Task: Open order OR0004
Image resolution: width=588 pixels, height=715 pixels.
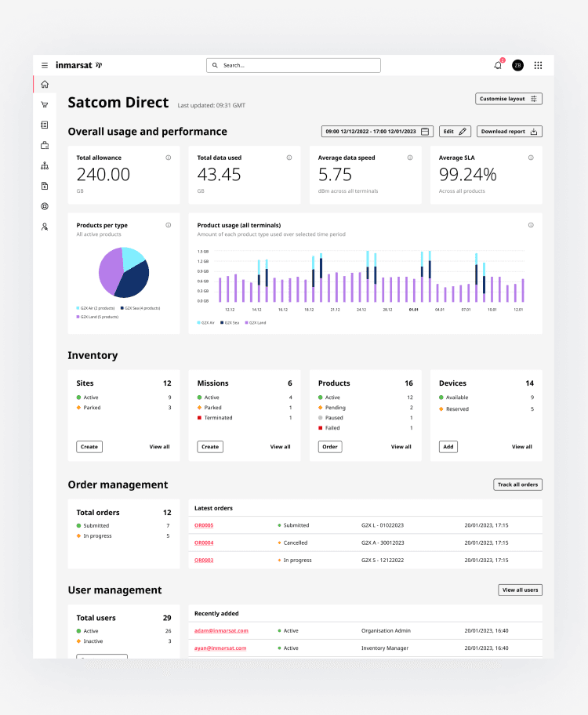Action: tap(204, 543)
